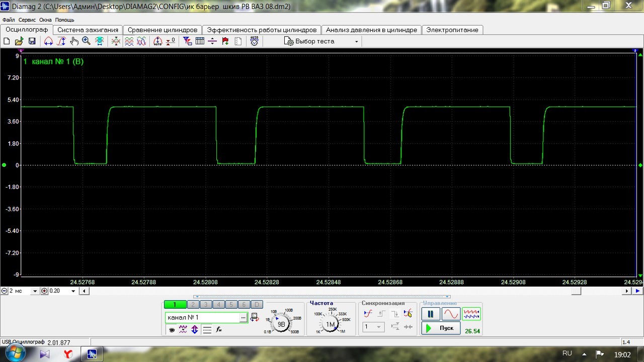The image size is (644, 362).
Task: Save the oscillogram with the floppy disk icon
Action: 32,41
